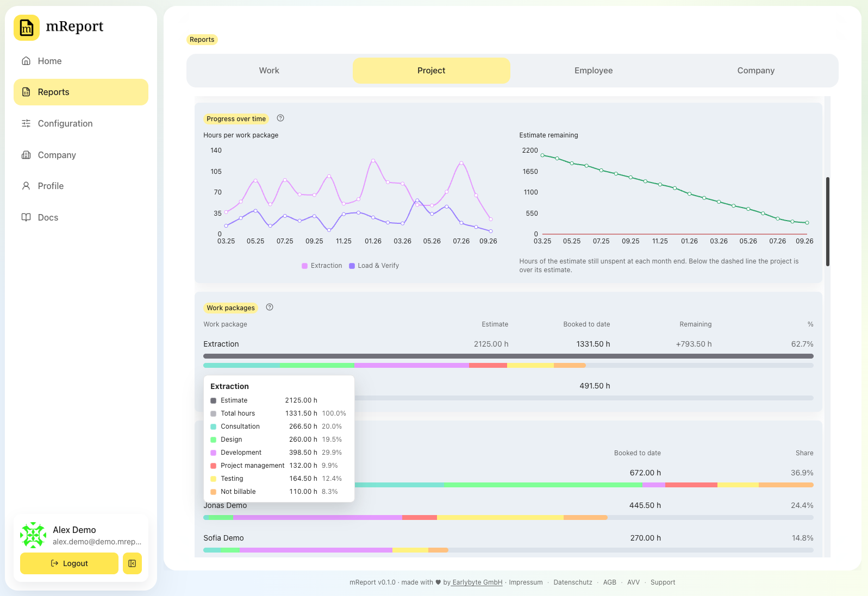Click Sofia Demo's hours breakdown bar

pyautogui.click(x=508, y=550)
